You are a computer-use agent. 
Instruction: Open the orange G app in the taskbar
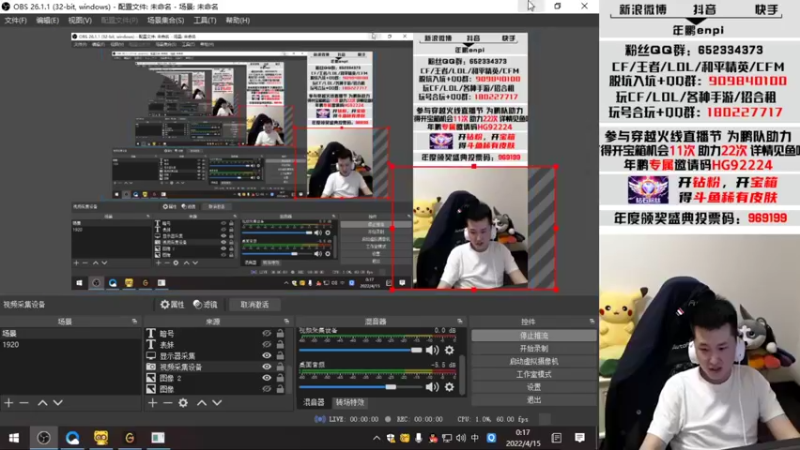pyautogui.click(x=130, y=438)
